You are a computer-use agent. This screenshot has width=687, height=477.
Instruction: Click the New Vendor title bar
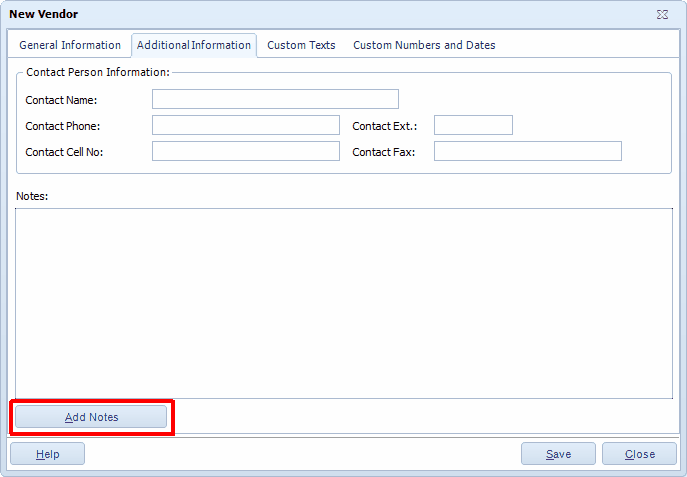point(300,14)
